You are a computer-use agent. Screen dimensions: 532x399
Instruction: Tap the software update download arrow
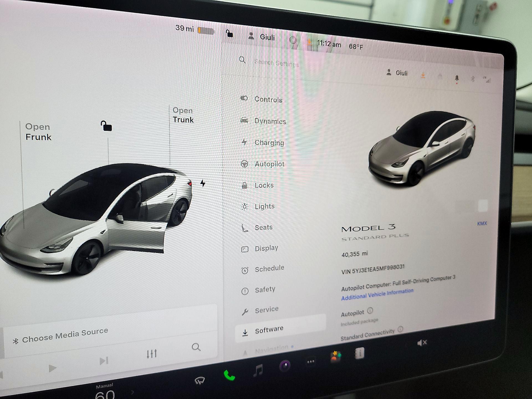423,75
